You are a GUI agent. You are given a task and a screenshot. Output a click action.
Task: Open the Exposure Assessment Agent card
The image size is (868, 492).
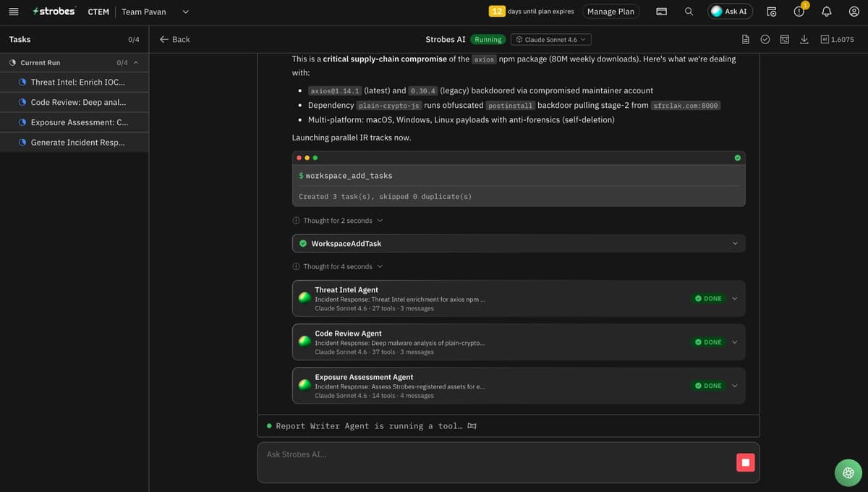(x=519, y=386)
